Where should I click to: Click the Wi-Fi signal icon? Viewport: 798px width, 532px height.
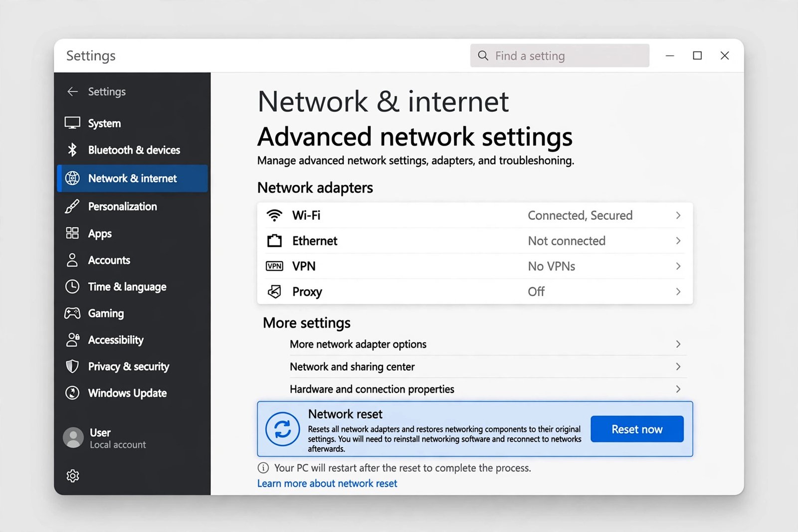click(x=274, y=215)
